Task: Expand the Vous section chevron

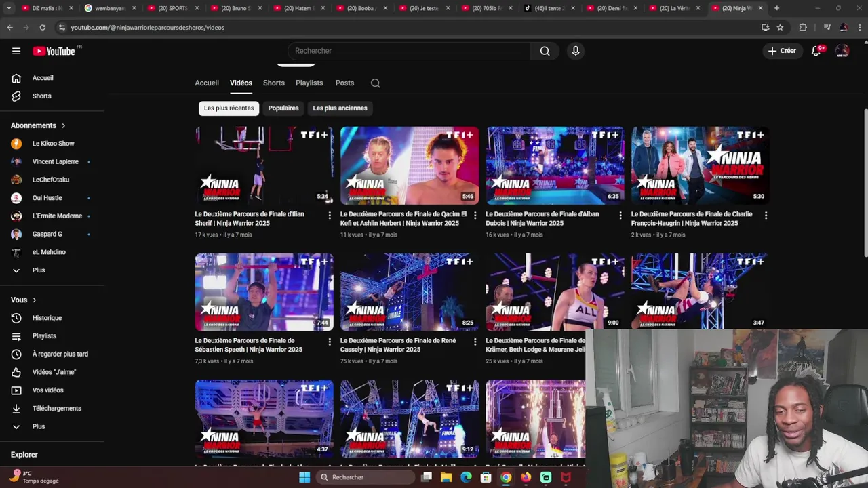Action: 34,300
